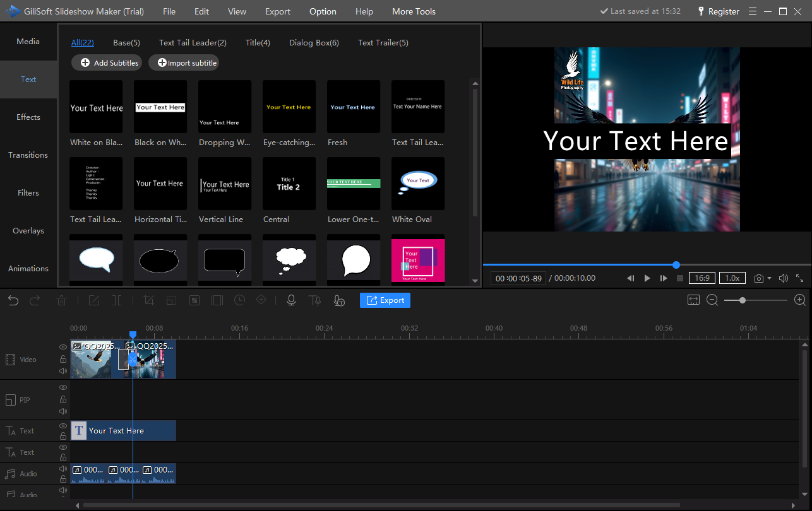This screenshot has height=511, width=812.
Task: Step to the previous frame
Action: (x=630, y=278)
